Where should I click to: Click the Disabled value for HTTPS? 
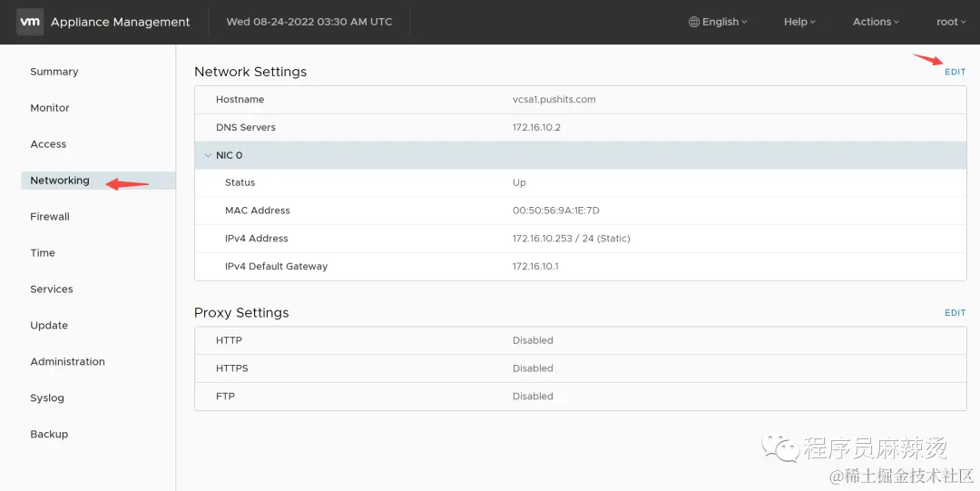(534, 368)
